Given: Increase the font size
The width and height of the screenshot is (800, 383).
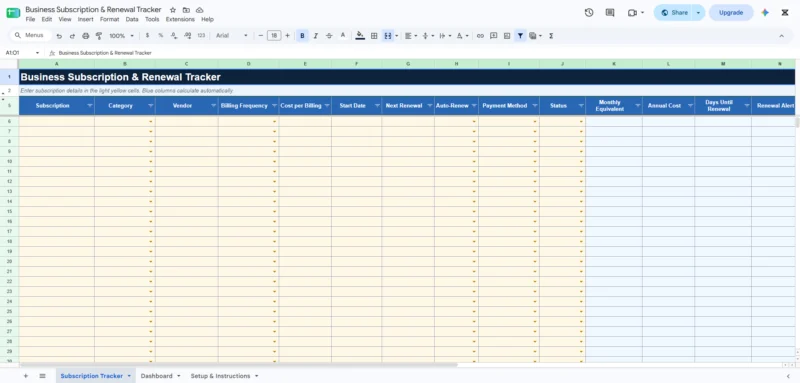Looking at the screenshot, I should click(287, 36).
